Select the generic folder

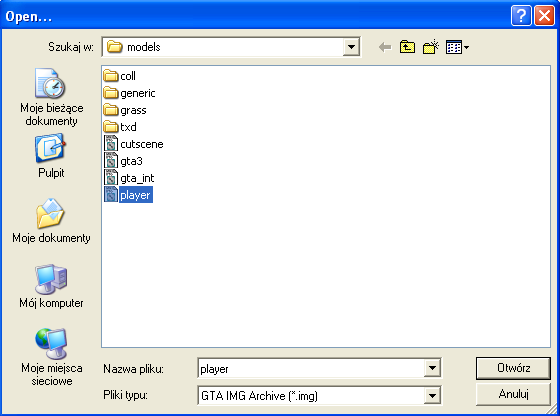(x=129, y=93)
